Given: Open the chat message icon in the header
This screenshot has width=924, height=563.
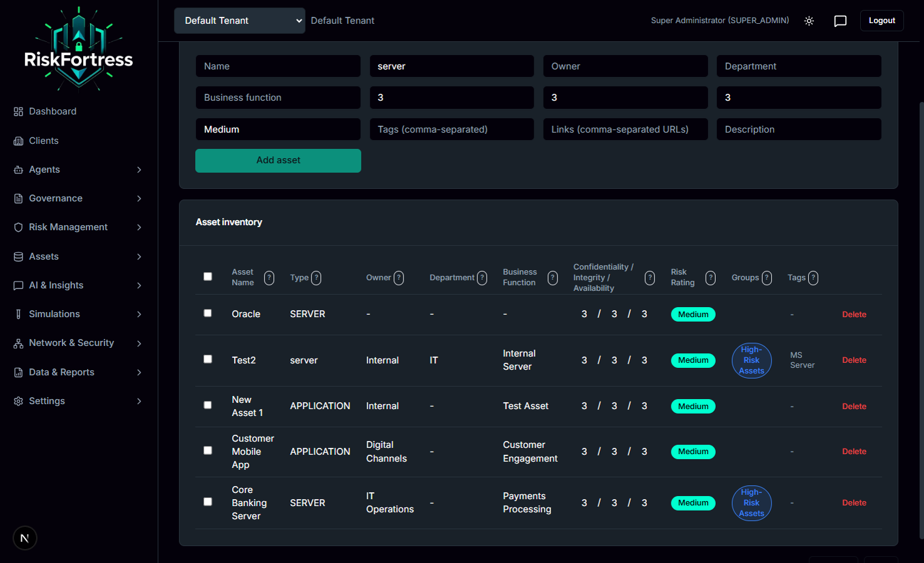Looking at the screenshot, I should 840,21.
